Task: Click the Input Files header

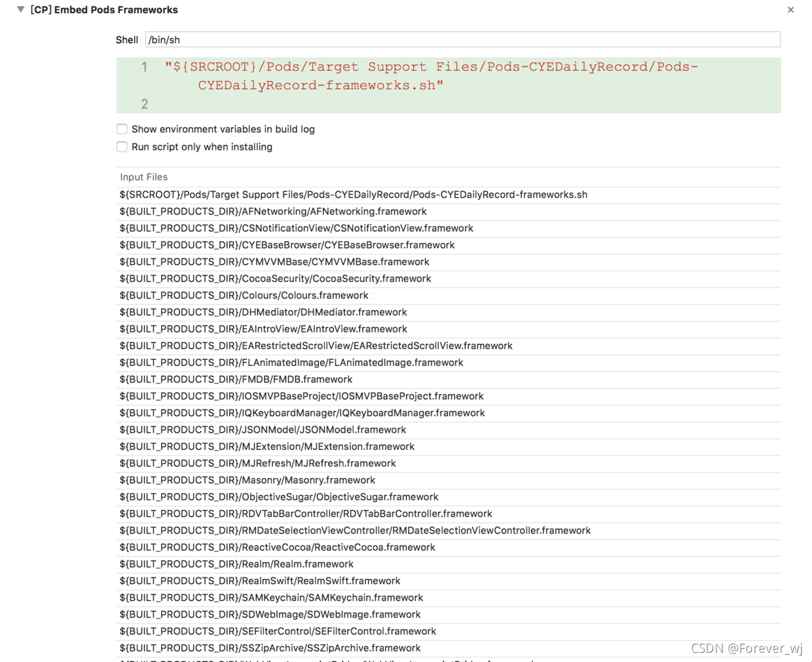Action: pyautogui.click(x=144, y=177)
